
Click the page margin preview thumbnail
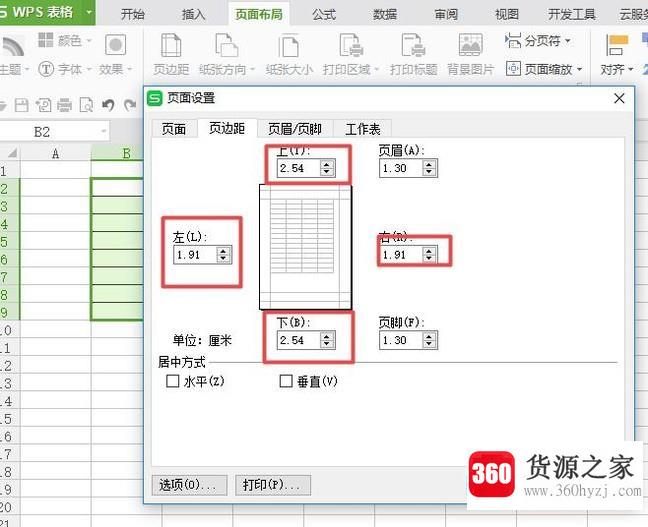click(x=305, y=247)
